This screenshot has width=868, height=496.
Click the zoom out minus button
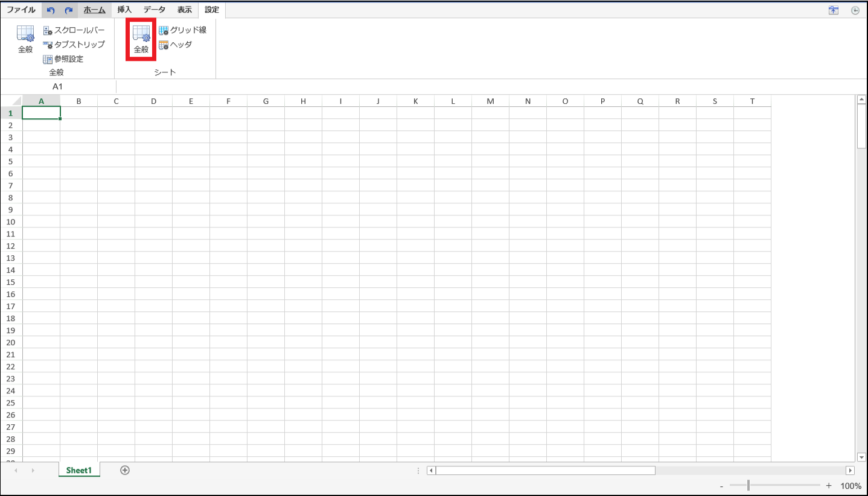click(721, 486)
